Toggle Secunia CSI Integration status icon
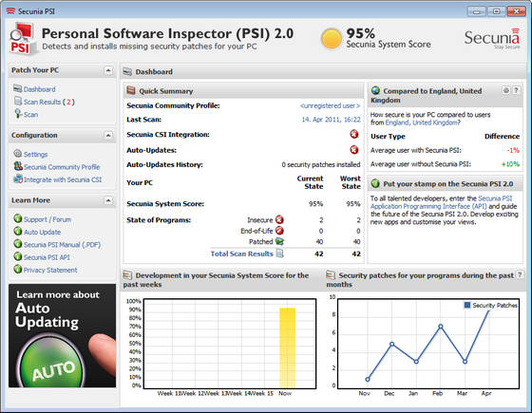Image resolution: width=532 pixels, height=413 pixels. coord(353,134)
